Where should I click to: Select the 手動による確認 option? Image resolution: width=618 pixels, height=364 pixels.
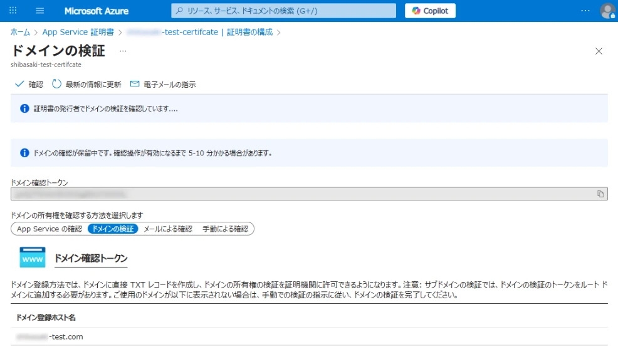click(x=225, y=229)
